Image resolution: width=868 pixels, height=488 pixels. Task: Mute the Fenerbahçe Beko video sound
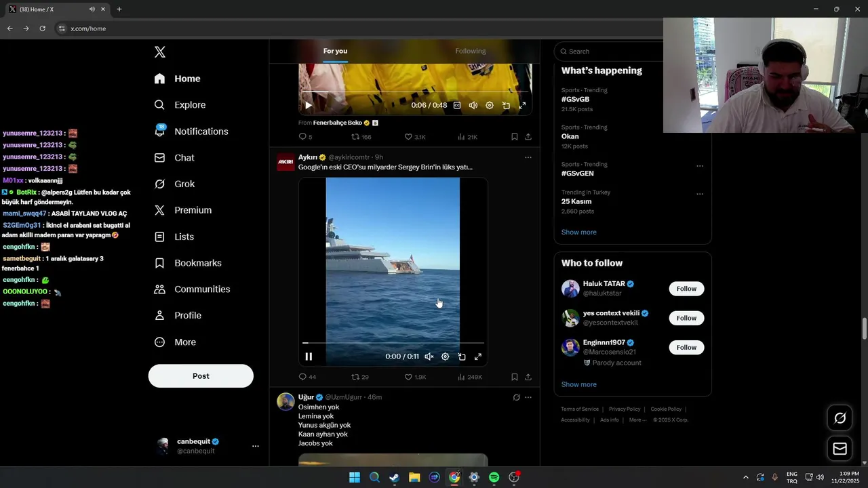pos(473,106)
